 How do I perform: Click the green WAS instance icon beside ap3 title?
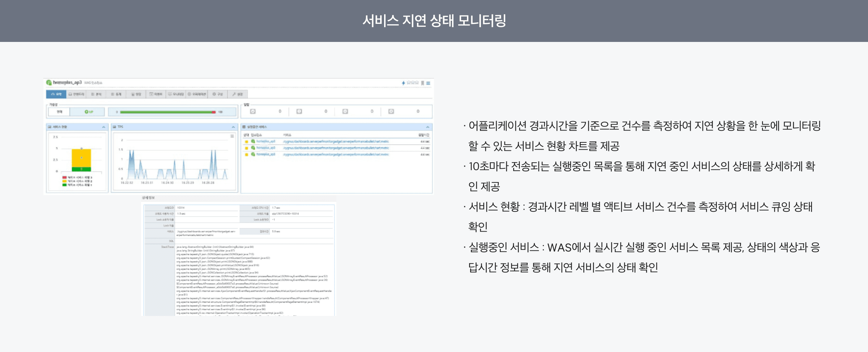pos(49,83)
